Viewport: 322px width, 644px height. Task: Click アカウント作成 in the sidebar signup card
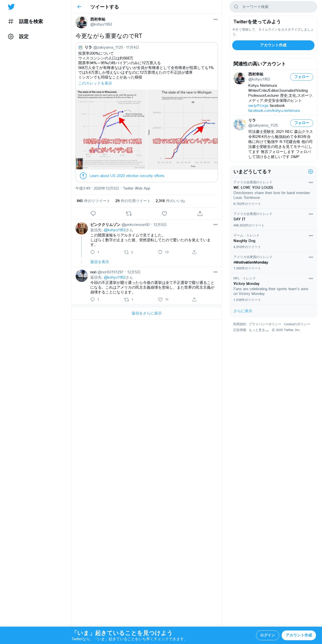(273, 45)
